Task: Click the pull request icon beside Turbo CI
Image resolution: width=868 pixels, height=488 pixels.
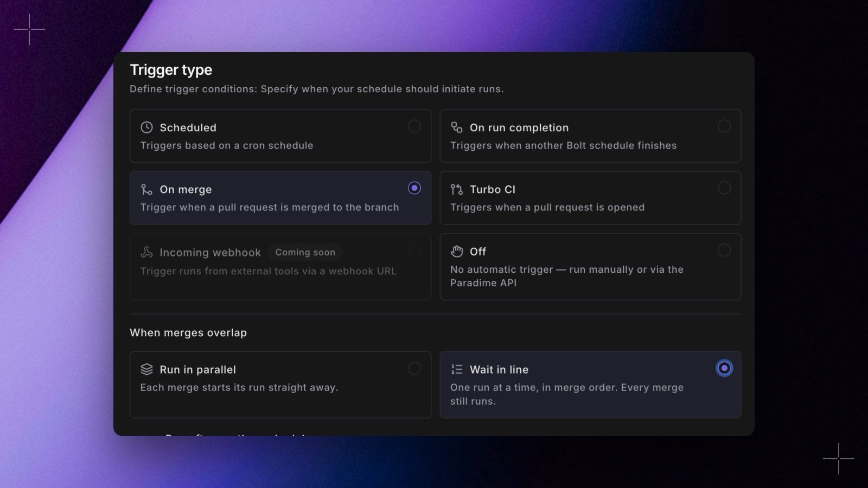Action: click(457, 189)
